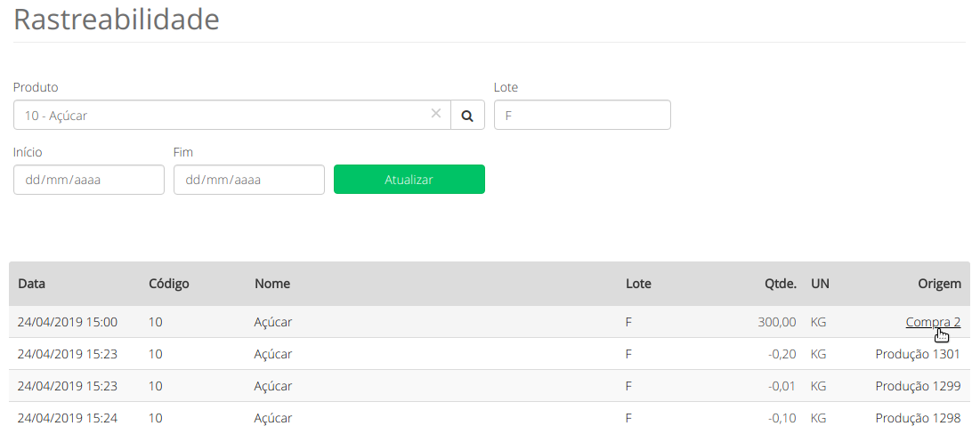This screenshot has width=980, height=434.
Task: Open the Produto dropdown field
Action: tap(223, 116)
